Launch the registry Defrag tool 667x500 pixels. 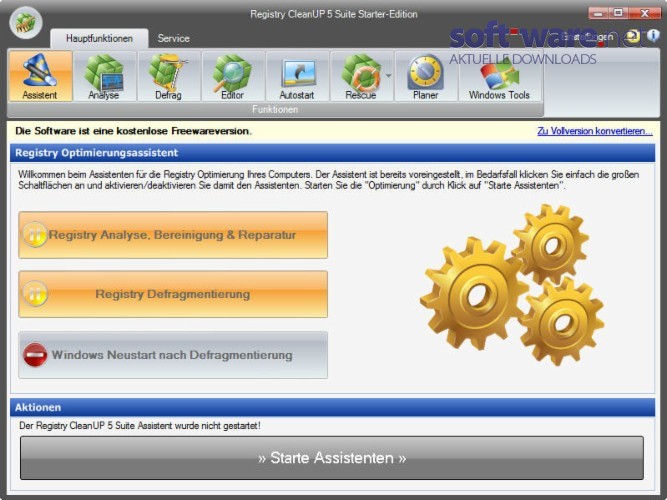coord(168,76)
